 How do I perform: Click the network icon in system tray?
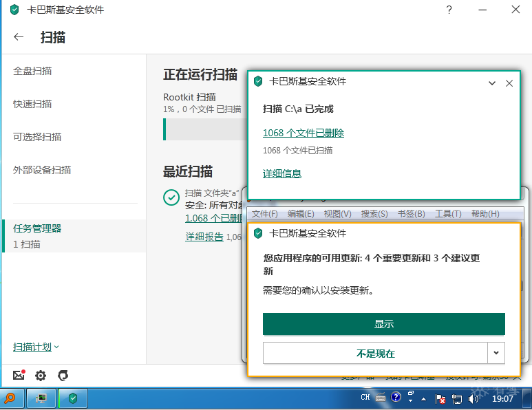point(457,399)
